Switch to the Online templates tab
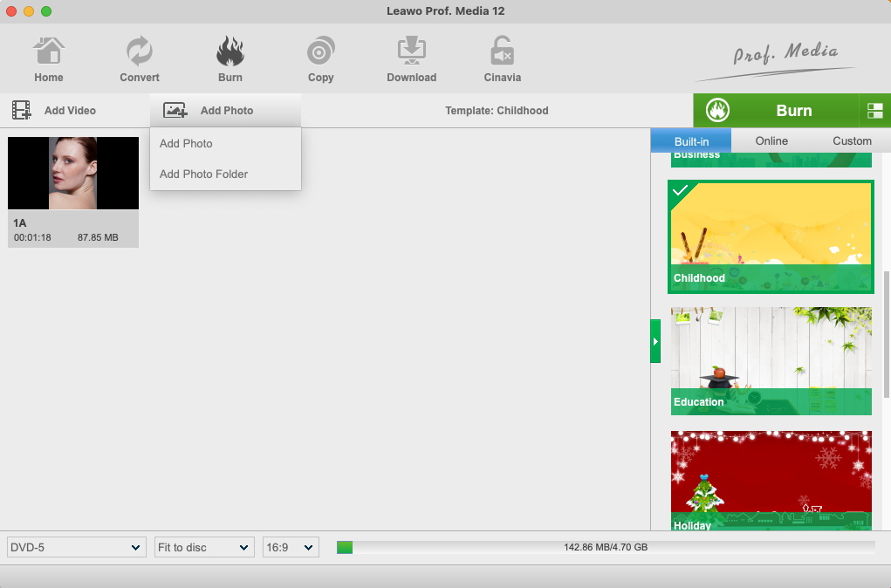This screenshot has height=588, width=891. click(771, 140)
